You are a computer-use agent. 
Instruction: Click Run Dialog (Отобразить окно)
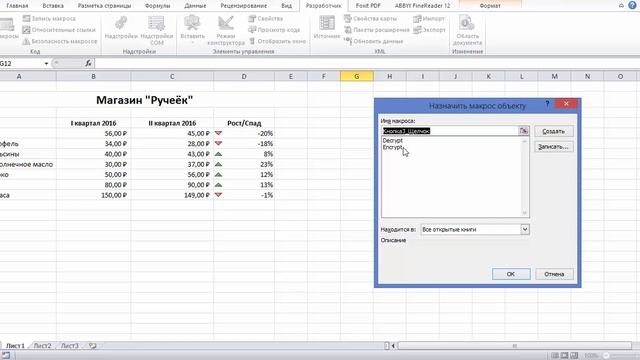(277, 41)
